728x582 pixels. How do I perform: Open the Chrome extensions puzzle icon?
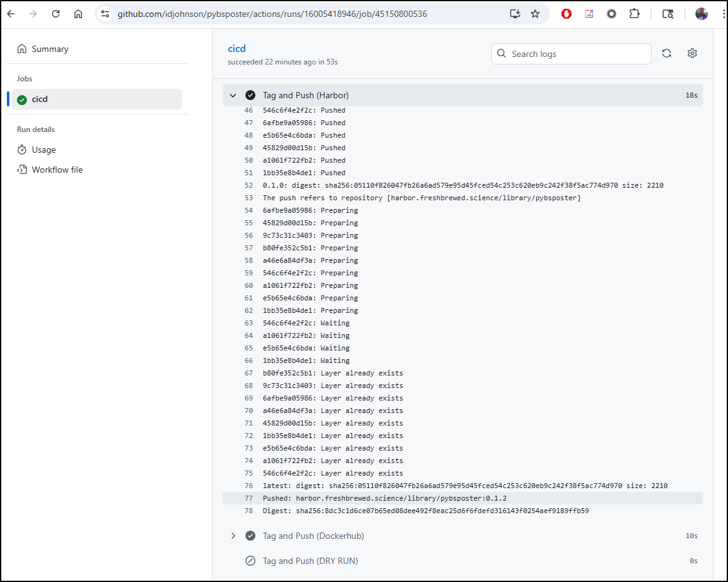634,14
